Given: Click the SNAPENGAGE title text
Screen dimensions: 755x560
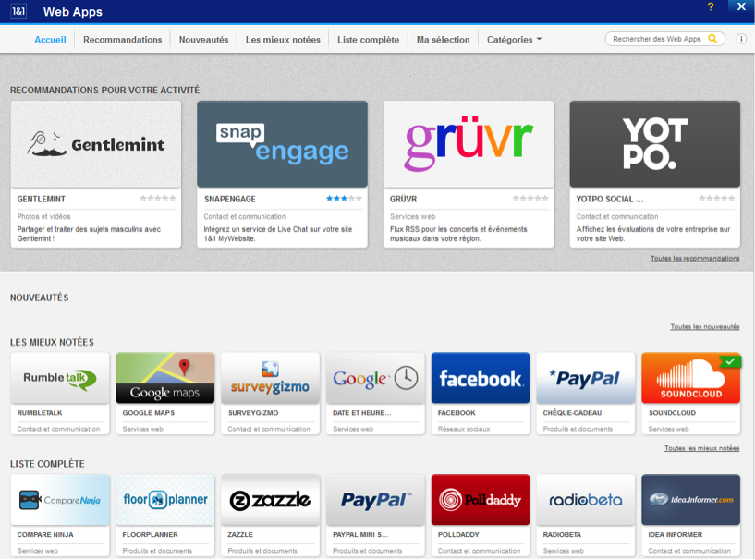Looking at the screenshot, I should 230,199.
